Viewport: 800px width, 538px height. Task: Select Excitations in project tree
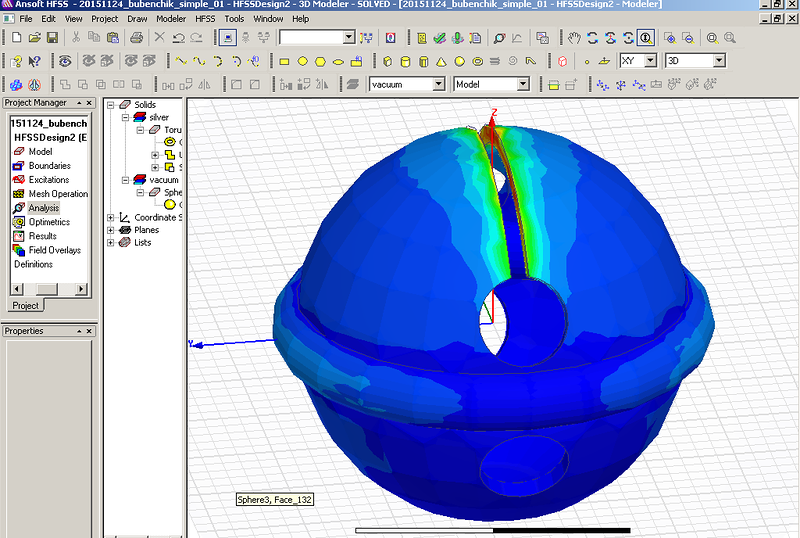coord(49,180)
